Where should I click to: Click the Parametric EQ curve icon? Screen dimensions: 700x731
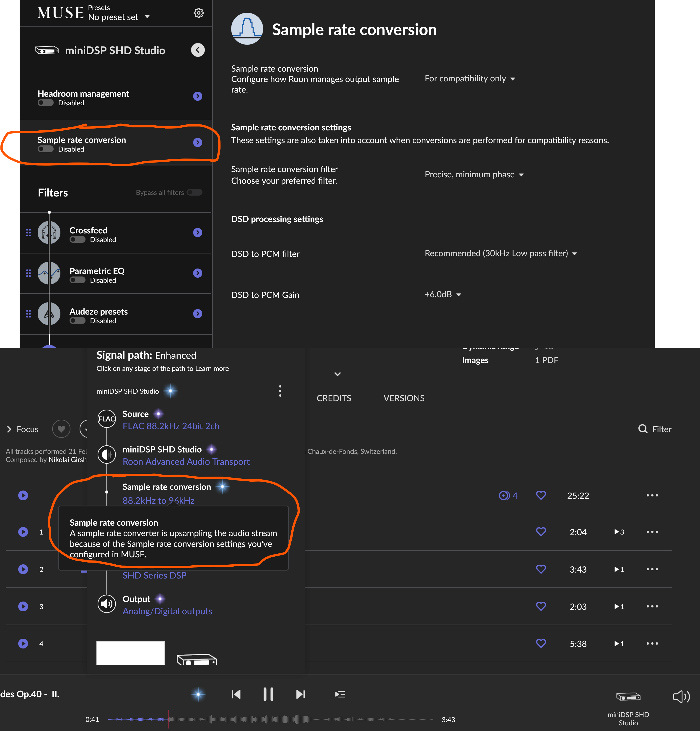tap(49, 273)
